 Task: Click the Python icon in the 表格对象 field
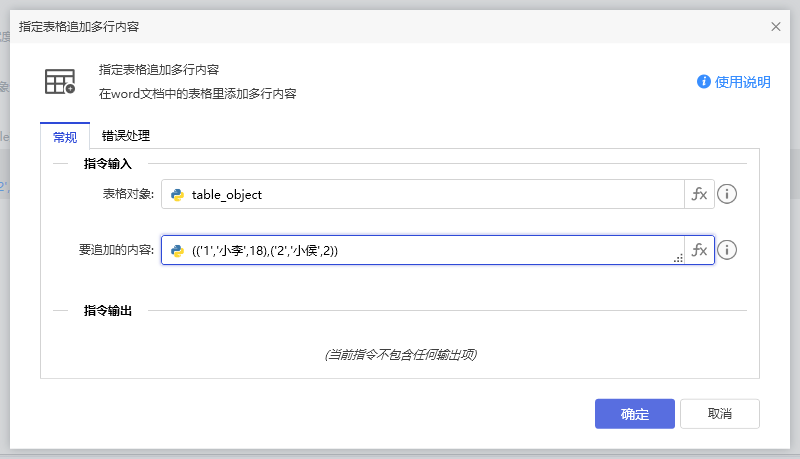point(177,195)
